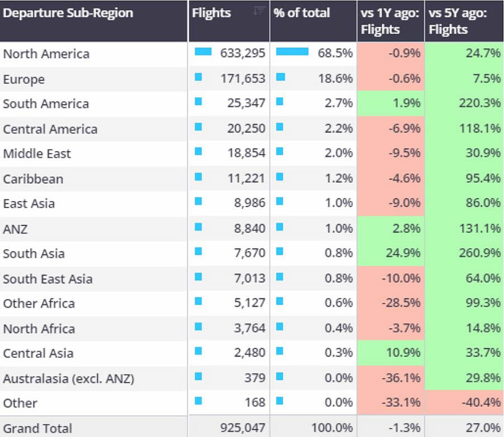Click the green 24.9% cell for South Asia

(391, 253)
